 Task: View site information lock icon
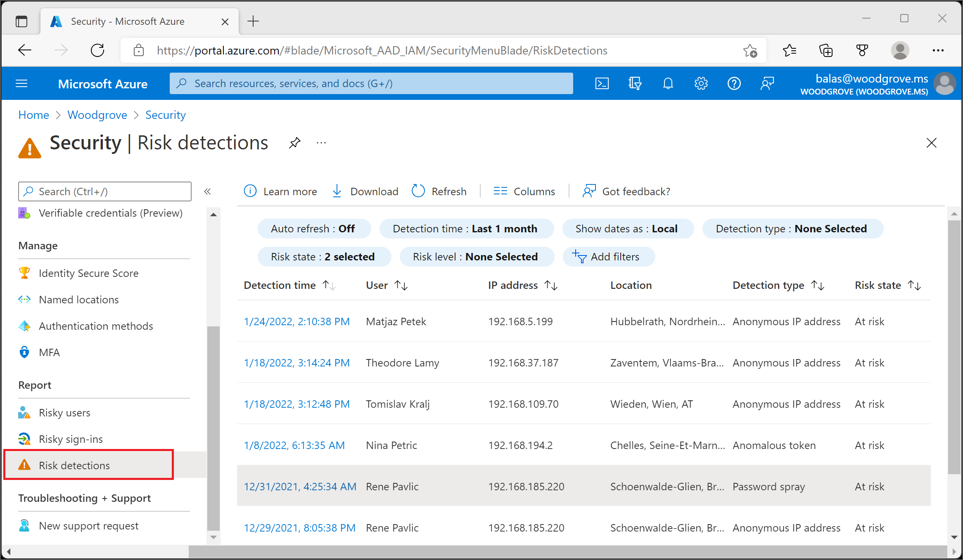click(x=139, y=50)
